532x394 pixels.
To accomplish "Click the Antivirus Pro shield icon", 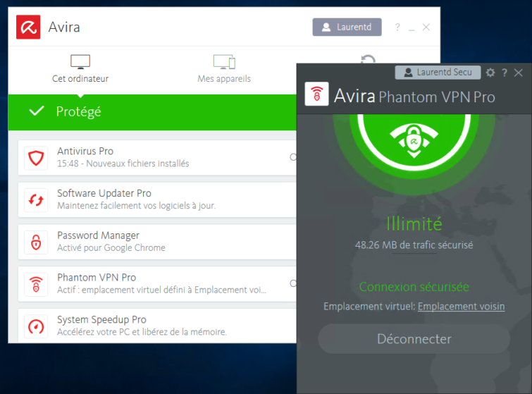I will pos(36,158).
